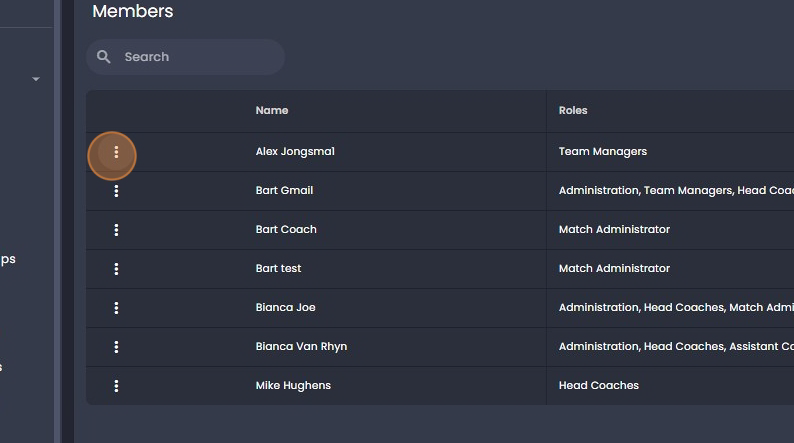Image resolution: width=794 pixels, height=443 pixels.
Task: Select the Alex Jongsma1 member name
Action: (x=295, y=151)
